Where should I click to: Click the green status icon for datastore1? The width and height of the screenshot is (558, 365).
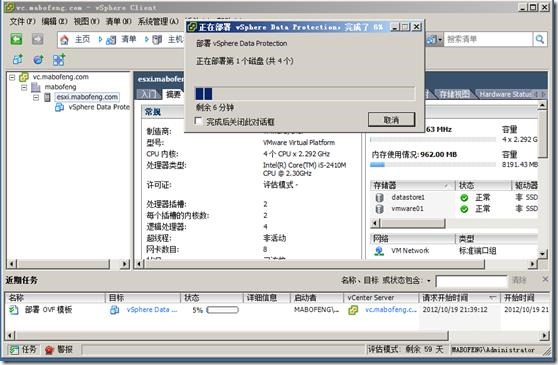[x=464, y=198]
